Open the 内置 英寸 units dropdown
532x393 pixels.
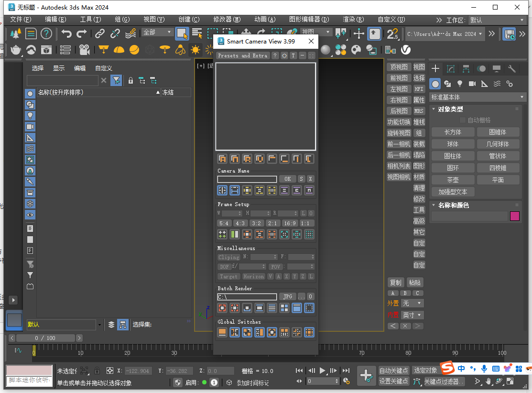412,315
